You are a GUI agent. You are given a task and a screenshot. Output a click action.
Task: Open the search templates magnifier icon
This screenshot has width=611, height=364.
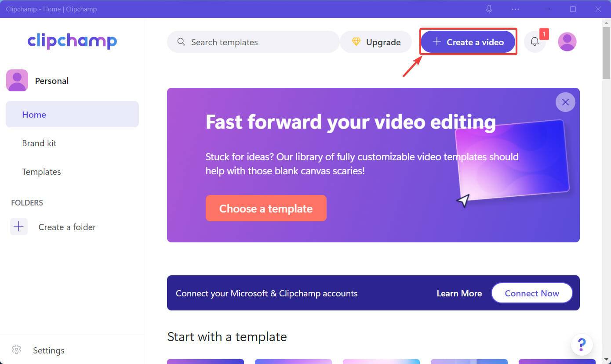[x=181, y=42]
